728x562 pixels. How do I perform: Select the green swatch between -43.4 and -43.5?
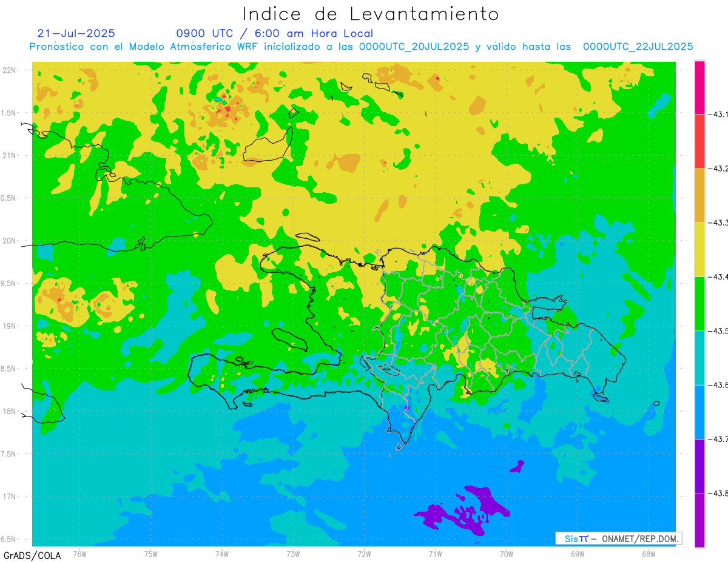699,303
